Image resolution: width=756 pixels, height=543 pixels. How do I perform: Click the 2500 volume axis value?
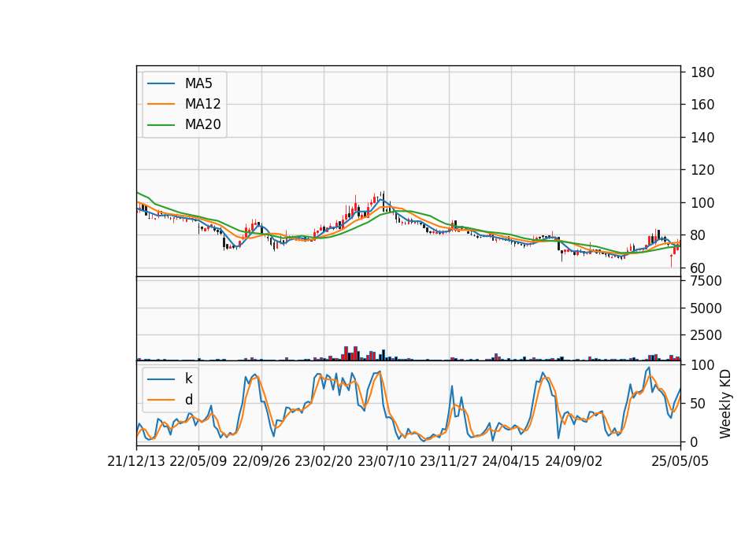706,335
